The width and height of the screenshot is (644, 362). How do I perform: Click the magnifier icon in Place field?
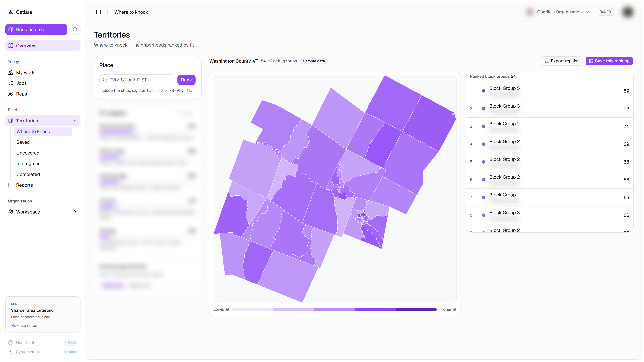[105, 80]
